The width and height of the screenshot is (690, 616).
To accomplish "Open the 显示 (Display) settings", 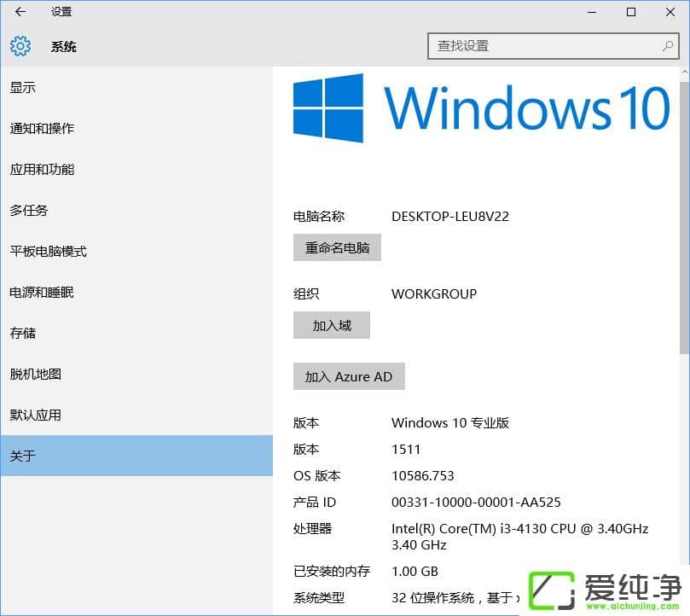I will tap(23, 87).
